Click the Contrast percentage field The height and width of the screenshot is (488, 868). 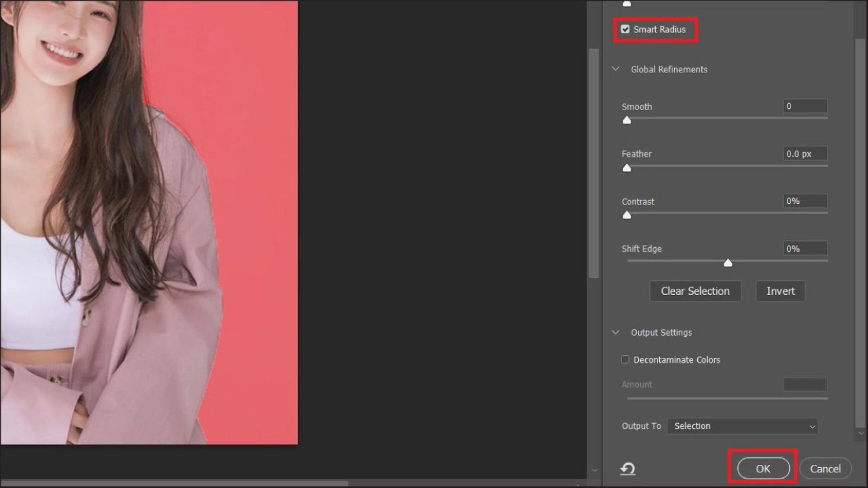coord(806,201)
